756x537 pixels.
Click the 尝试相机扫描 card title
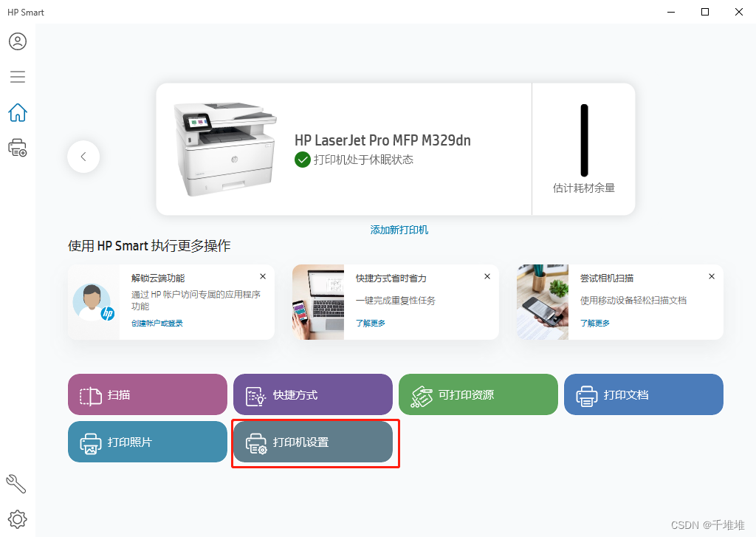607,278
